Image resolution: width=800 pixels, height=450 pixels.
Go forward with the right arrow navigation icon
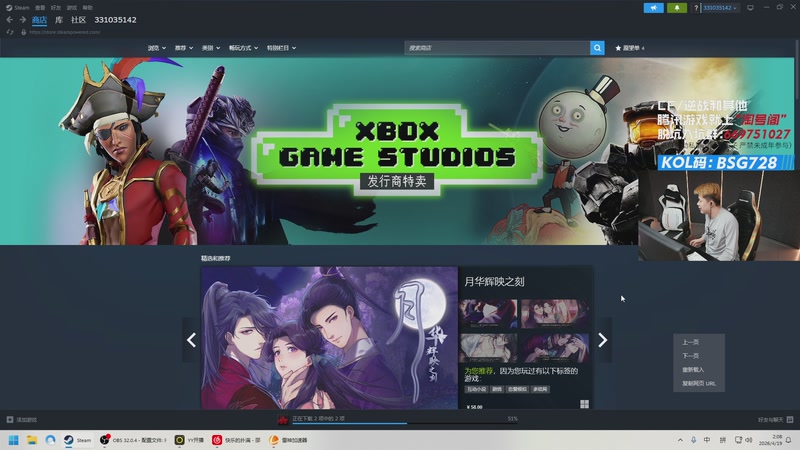[x=22, y=20]
